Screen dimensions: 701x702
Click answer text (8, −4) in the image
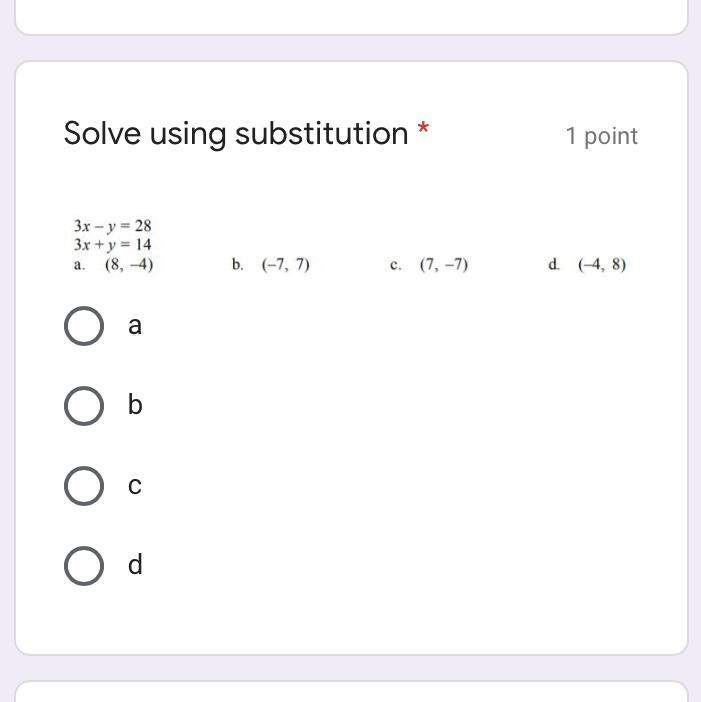tap(129, 265)
